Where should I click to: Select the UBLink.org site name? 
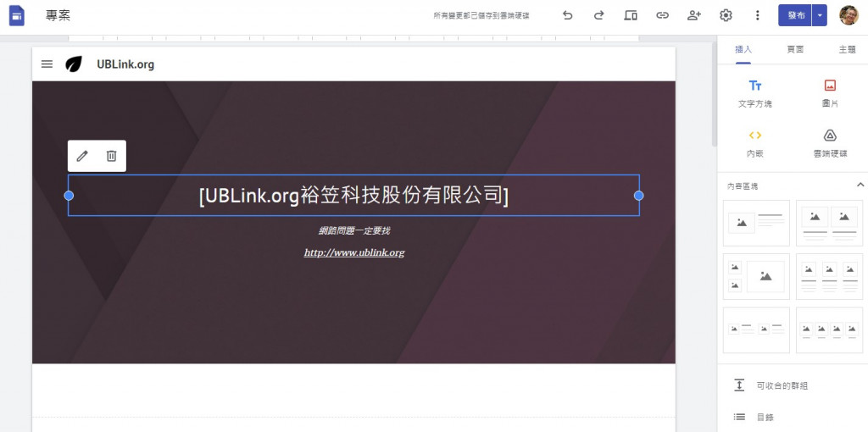[x=125, y=64]
